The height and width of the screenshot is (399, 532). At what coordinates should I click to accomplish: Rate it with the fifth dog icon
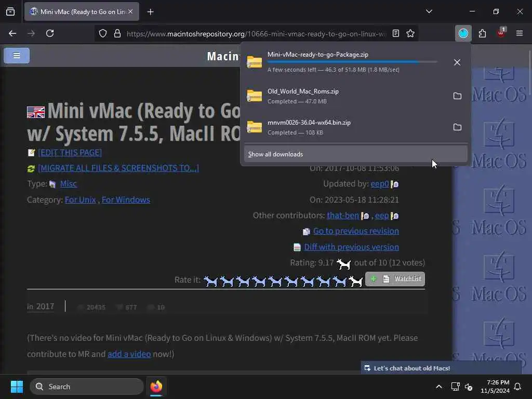tap(275, 281)
